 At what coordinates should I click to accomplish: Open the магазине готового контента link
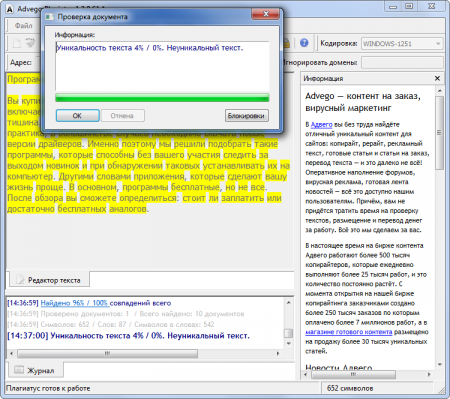[349, 332]
